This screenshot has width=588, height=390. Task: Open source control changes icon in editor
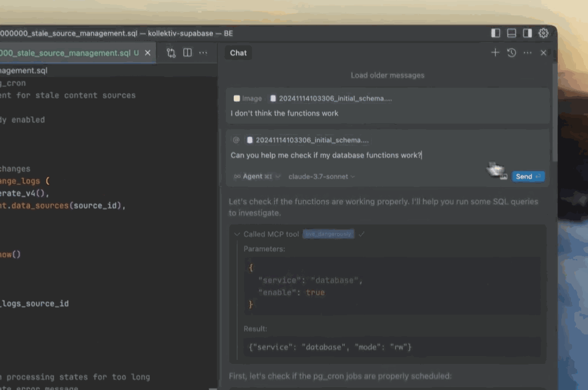point(171,53)
